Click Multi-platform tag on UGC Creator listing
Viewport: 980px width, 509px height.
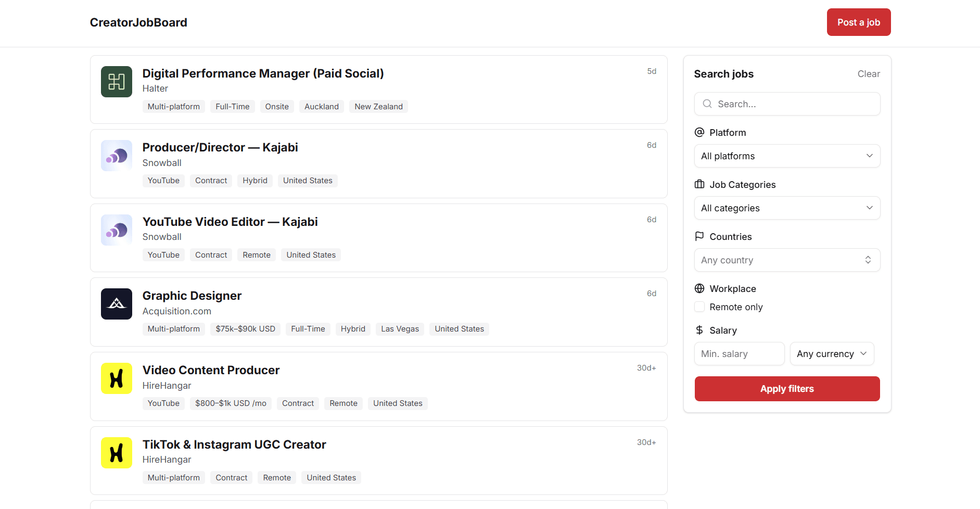click(x=174, y=478)
